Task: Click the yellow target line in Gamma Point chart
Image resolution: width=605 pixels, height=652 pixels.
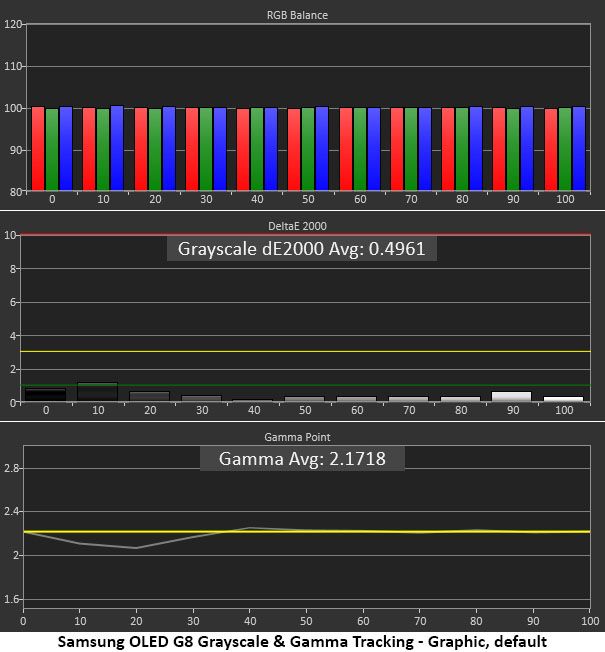Action: pyautogui.click(x=307, y=531)
